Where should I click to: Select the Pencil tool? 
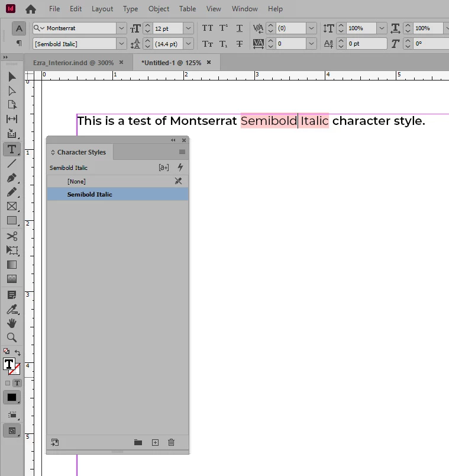(x=12, y=192)
